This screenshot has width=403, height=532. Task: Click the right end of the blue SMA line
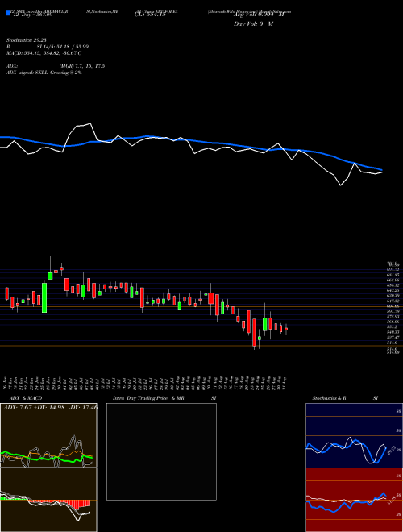381,169
